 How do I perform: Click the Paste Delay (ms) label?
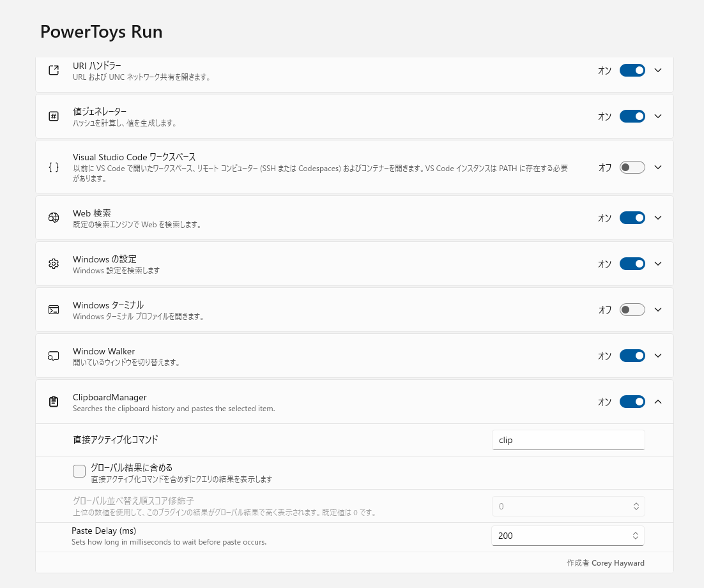(x=103, y=531)
